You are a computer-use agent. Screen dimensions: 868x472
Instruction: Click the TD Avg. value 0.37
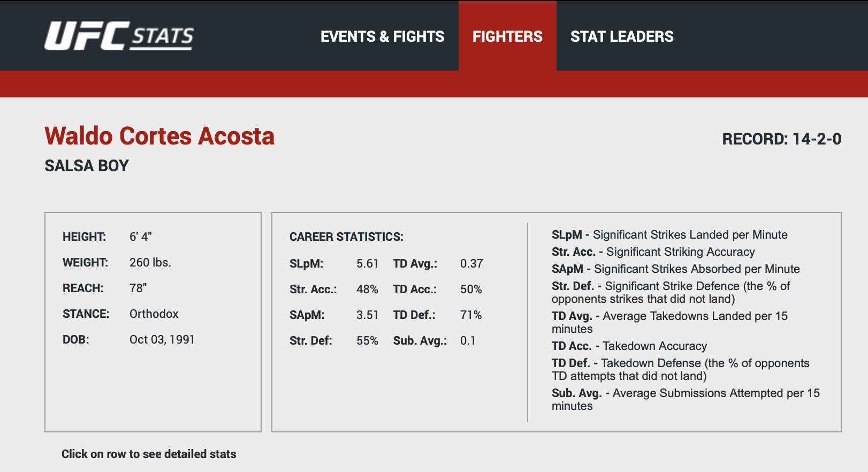pyautogui.click(x=471, y=263)
